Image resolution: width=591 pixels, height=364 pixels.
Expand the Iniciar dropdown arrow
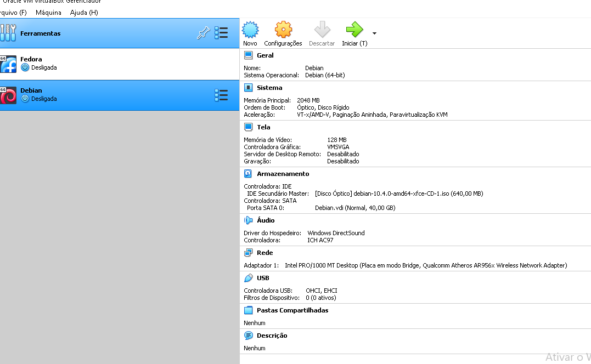coord(374,33)
